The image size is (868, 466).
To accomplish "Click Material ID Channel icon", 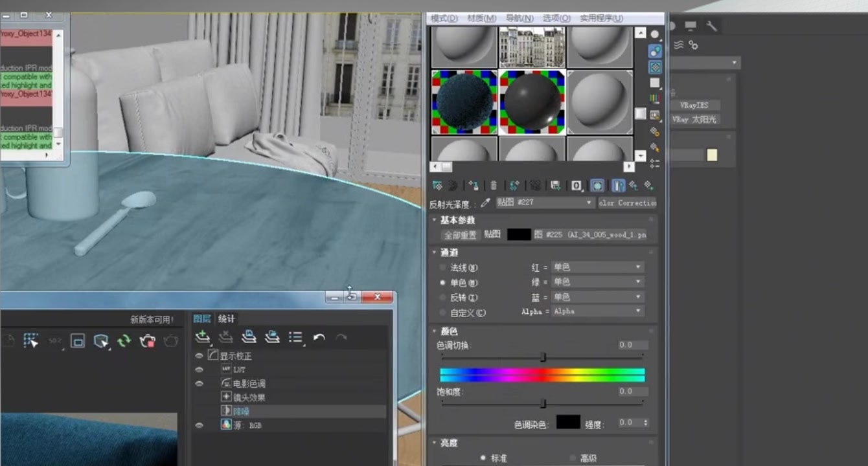I will [576, 186].
